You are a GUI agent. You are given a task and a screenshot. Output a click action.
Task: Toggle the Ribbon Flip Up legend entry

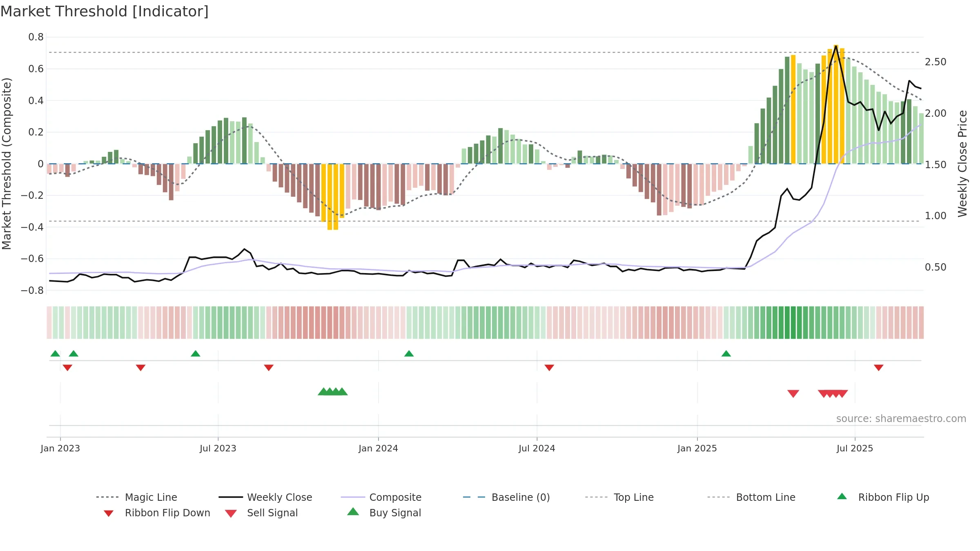click(x=883, y=497)
